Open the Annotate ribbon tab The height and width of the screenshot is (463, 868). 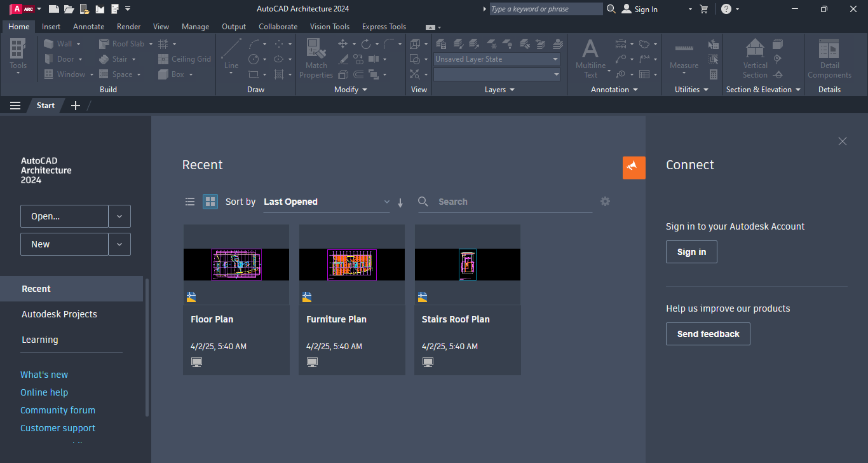click(x=88, y=27)
